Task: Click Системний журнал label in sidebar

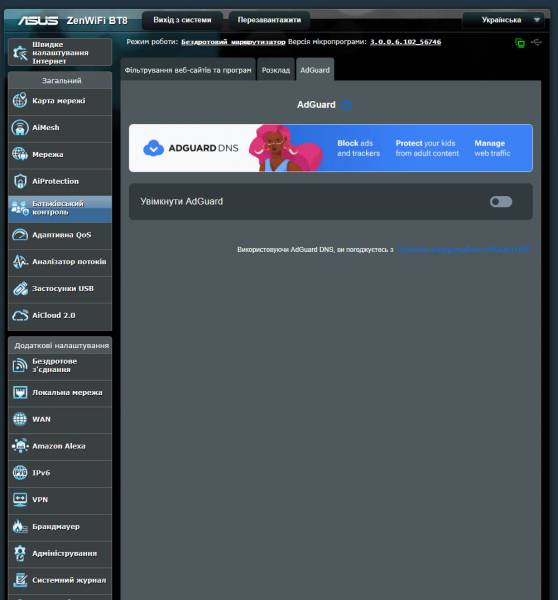Action: [69, 580]
